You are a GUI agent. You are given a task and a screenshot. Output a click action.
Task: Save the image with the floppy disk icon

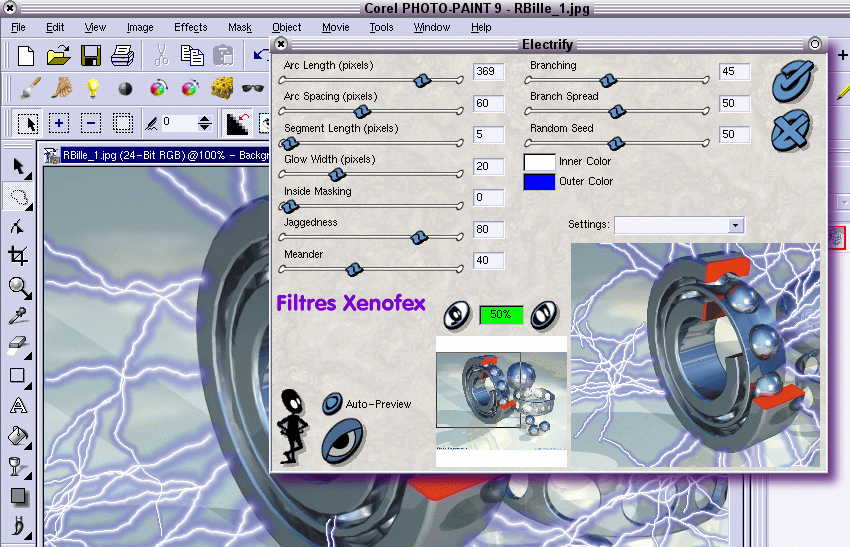91,56
